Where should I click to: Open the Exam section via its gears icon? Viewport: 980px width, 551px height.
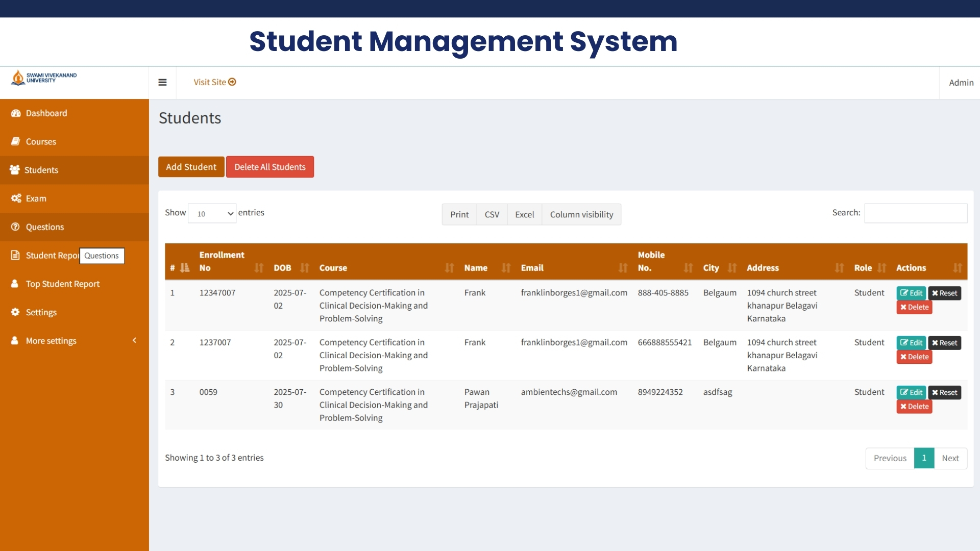click(15, 198)
